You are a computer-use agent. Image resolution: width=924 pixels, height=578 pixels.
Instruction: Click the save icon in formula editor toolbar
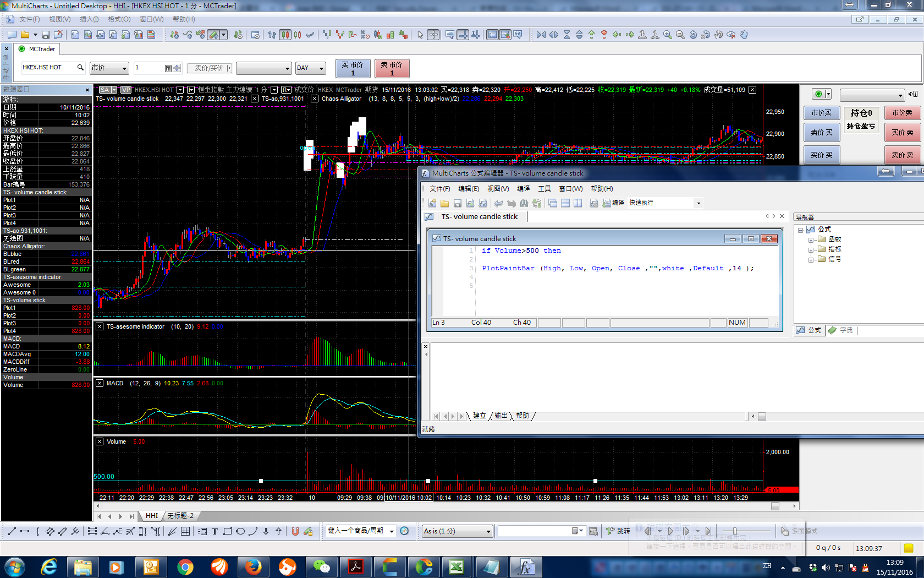[457, 203]
